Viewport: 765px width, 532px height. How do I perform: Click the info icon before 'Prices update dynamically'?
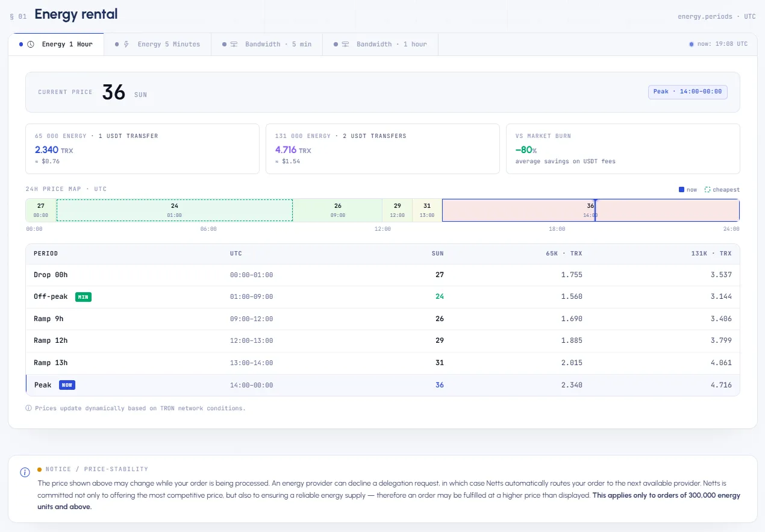[28, 408]
